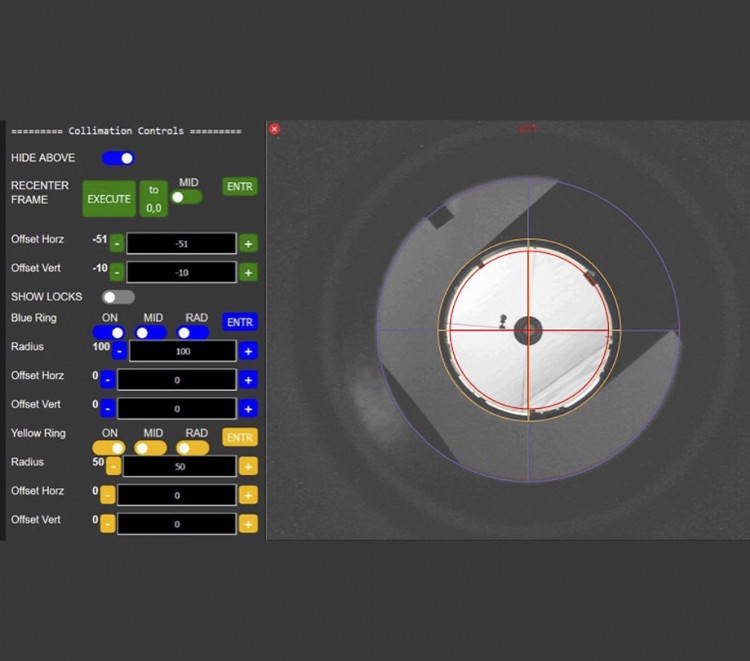Click the yellow ENTR button

coord(240,437)
